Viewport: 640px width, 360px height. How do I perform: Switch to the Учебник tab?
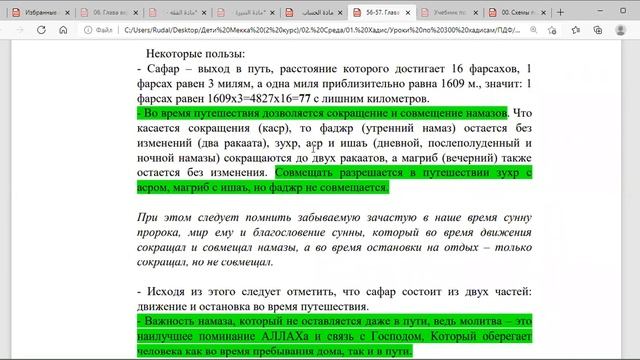point(450,13)
